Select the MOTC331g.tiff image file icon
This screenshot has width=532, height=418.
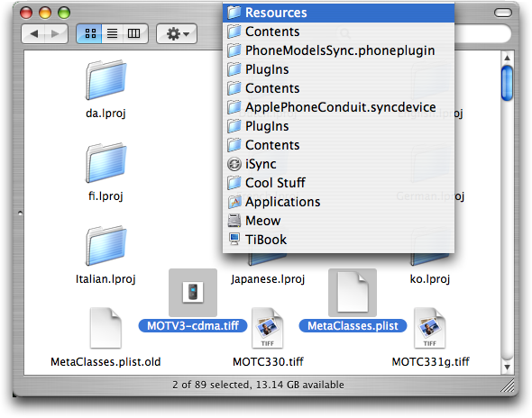point(430,328)
